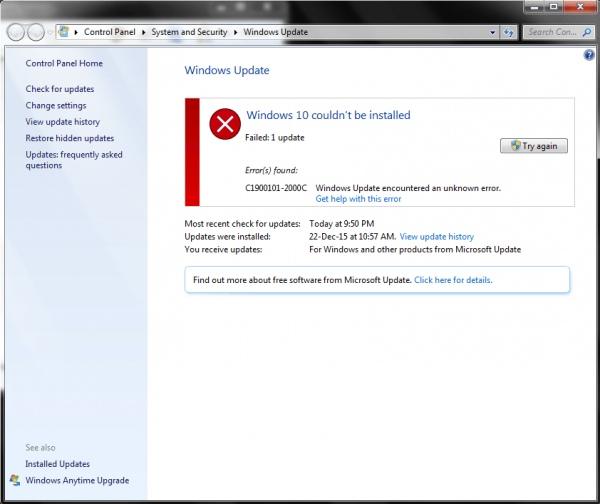
Task: Click the blue help question mark icon
Action: 589,55
